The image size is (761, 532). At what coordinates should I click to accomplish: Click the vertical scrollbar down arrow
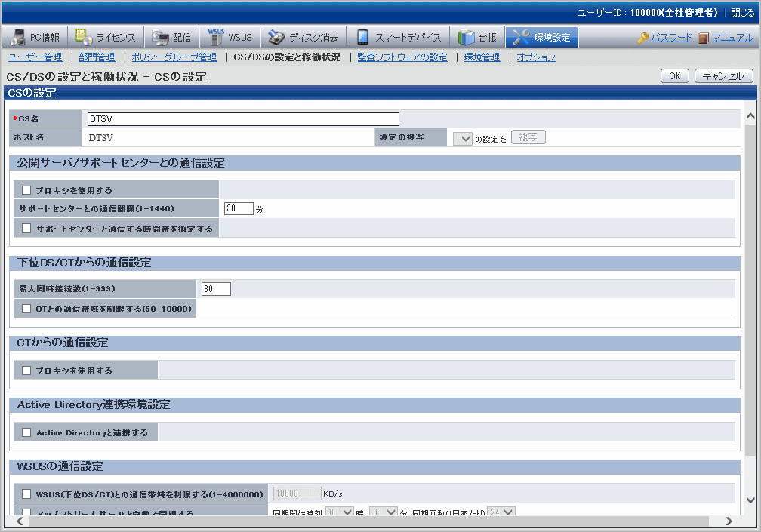coord(750,500)
